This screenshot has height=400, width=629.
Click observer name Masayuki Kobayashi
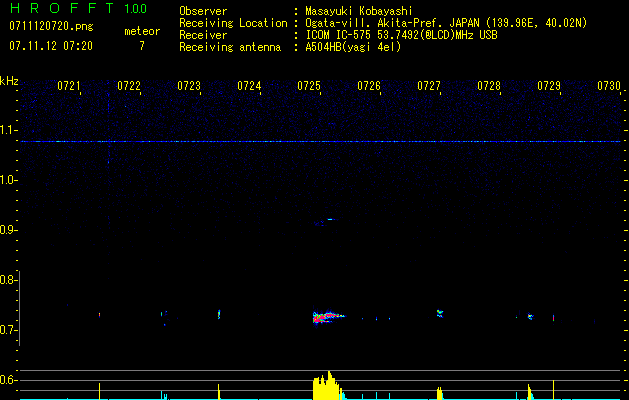(x=359, y=11)
